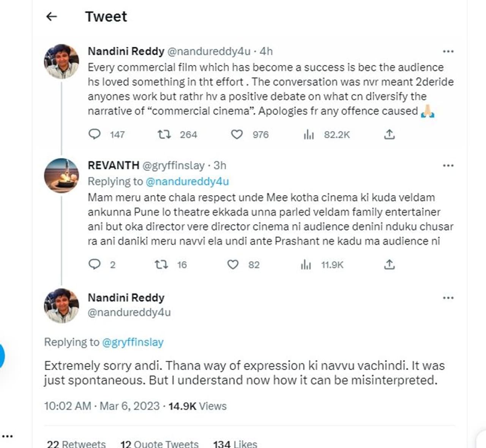Open more options on the main tweet
This screenshot has width=486, height=448.
[x=448, y=298]
